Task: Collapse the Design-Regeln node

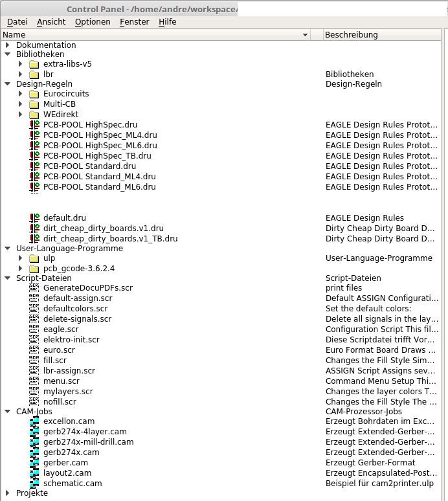Action: click(x=8, y=83)
